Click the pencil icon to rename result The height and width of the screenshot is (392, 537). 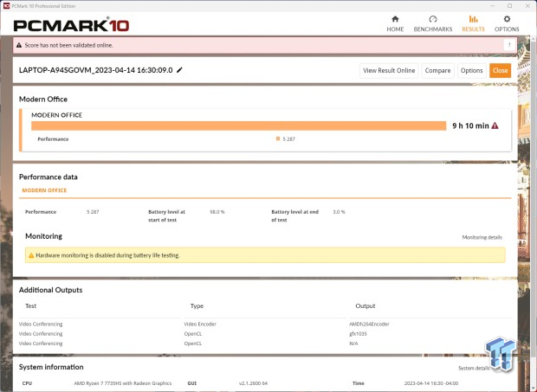[x=179, y=70]
